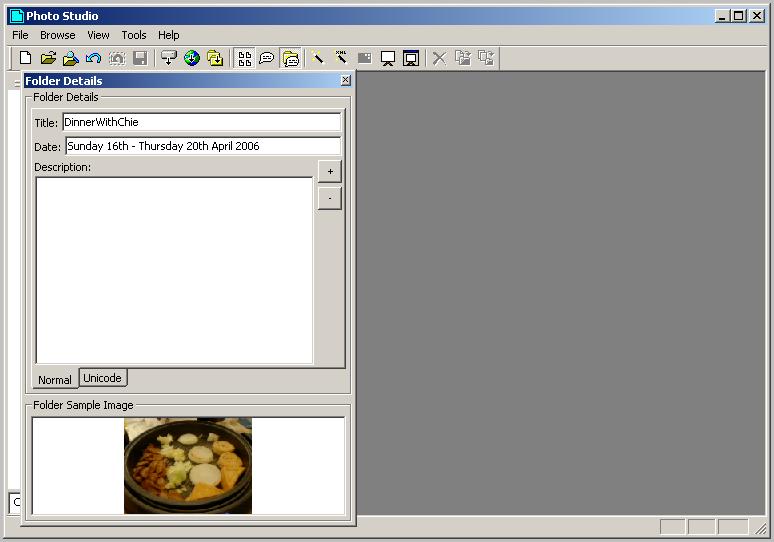Start slideshow with the projector screen icon

point(388,58)
